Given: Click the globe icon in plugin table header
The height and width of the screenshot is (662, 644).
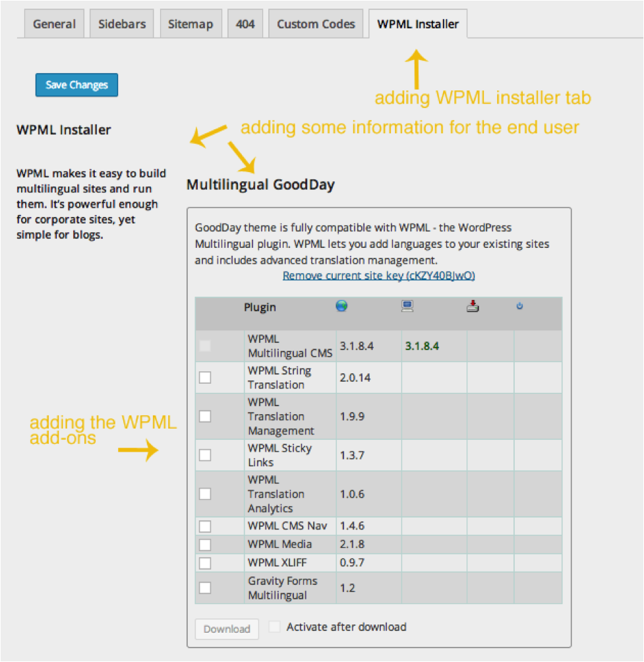Looking at the screenshot, I should (341, 306).
